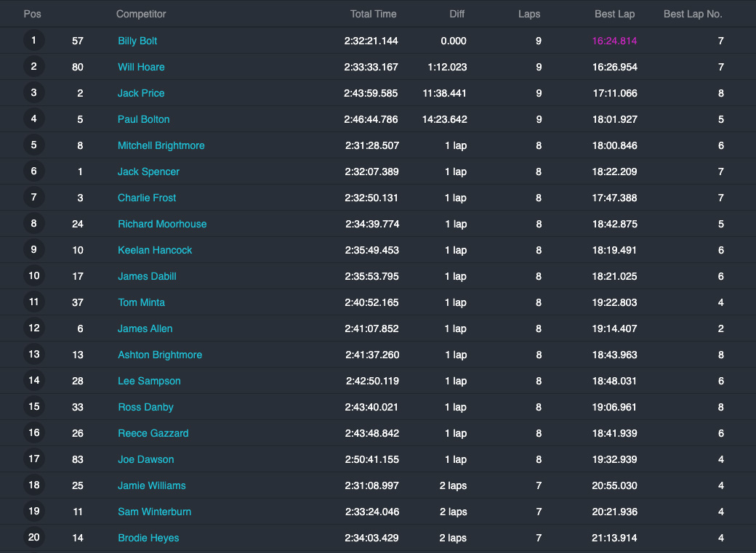
Task: Click the Best Lap No. column header
Action: pyautogui.click(x=693, y=14)
